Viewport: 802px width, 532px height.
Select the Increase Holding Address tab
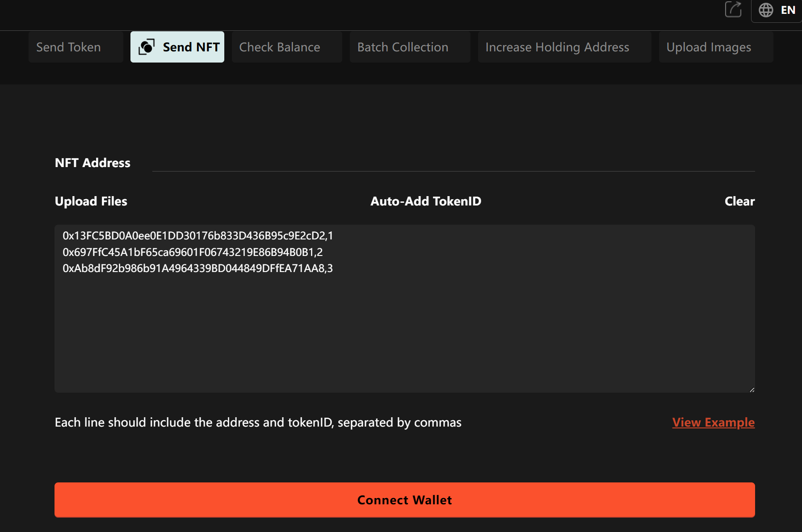pyautogui.click(x=557, y=46)
